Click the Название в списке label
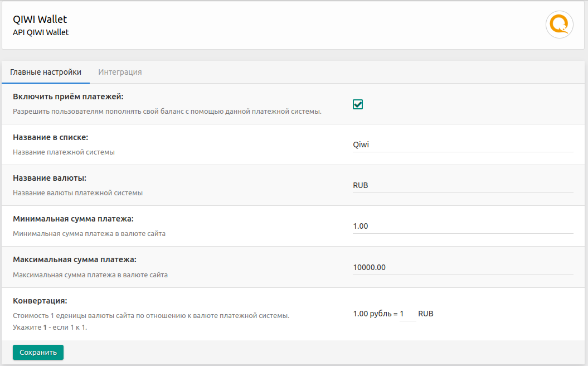 51,137
